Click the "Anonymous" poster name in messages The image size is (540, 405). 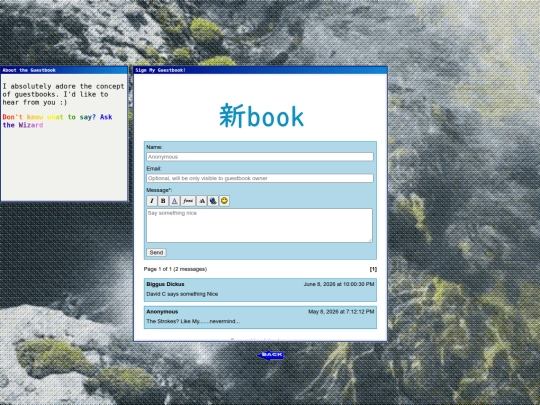click(x=162, y=312)
